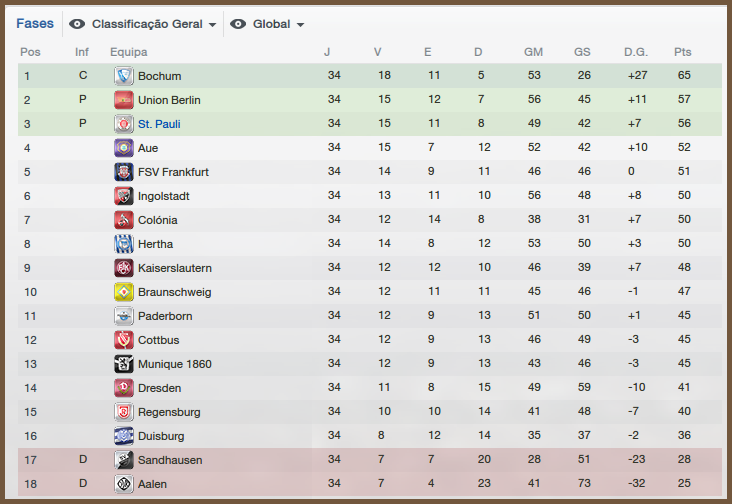Click the St. Pauli club badge
Image resolution: width=732 pixels, height=504 pixels.
124,124
